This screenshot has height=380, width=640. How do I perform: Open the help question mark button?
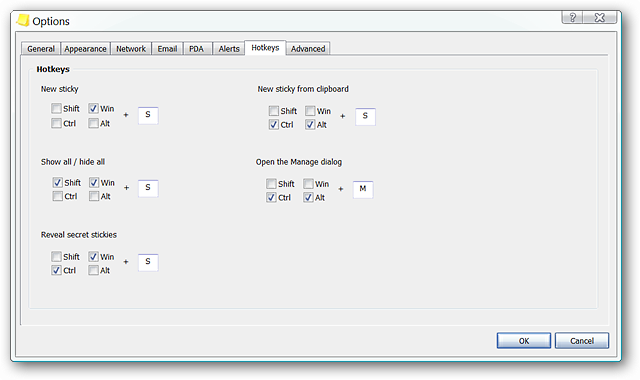[572, 18]
